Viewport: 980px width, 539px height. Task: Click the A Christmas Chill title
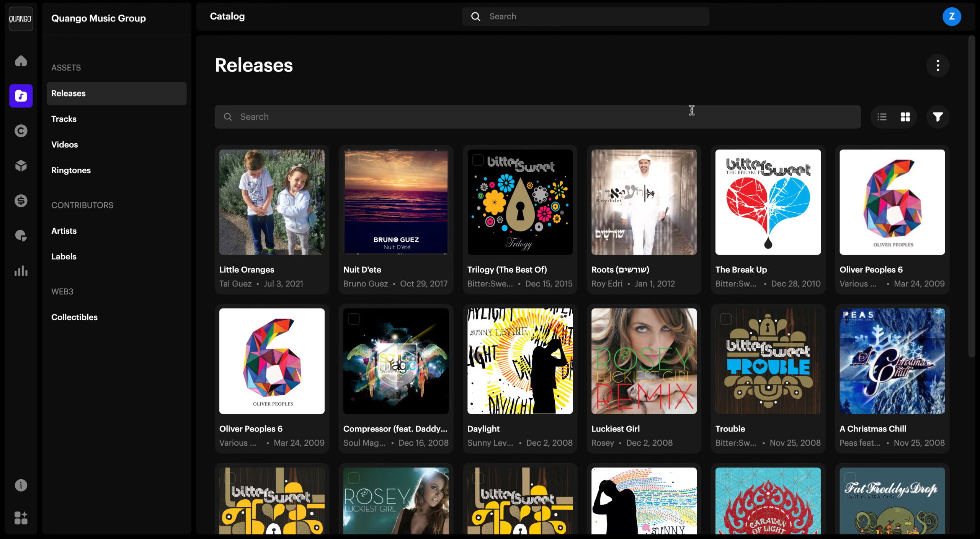coord(873,429)
